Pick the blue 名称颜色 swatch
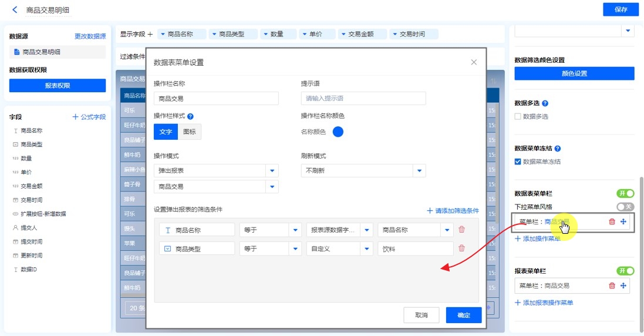Image resolution: width=644 pixels, height=336 pixels. tap(338, 132)
